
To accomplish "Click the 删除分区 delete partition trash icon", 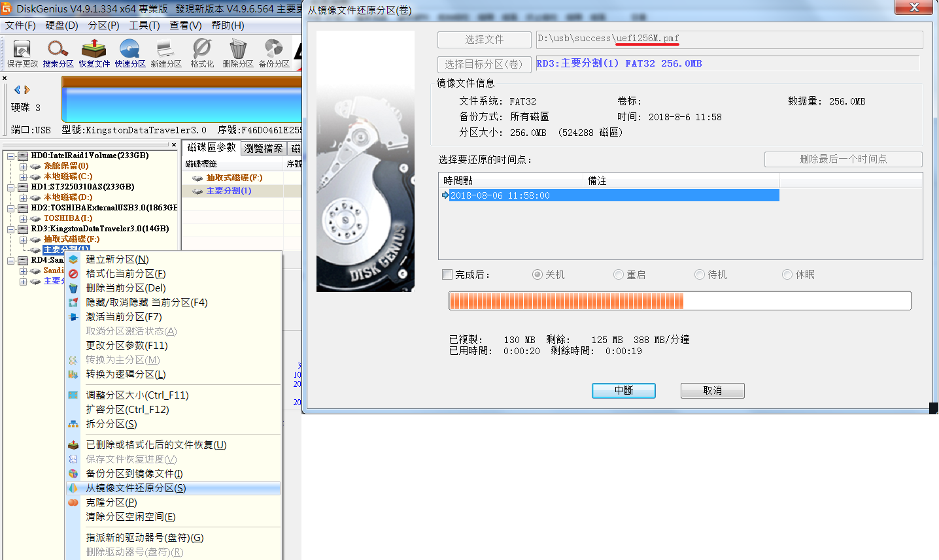I will [238, 53].
